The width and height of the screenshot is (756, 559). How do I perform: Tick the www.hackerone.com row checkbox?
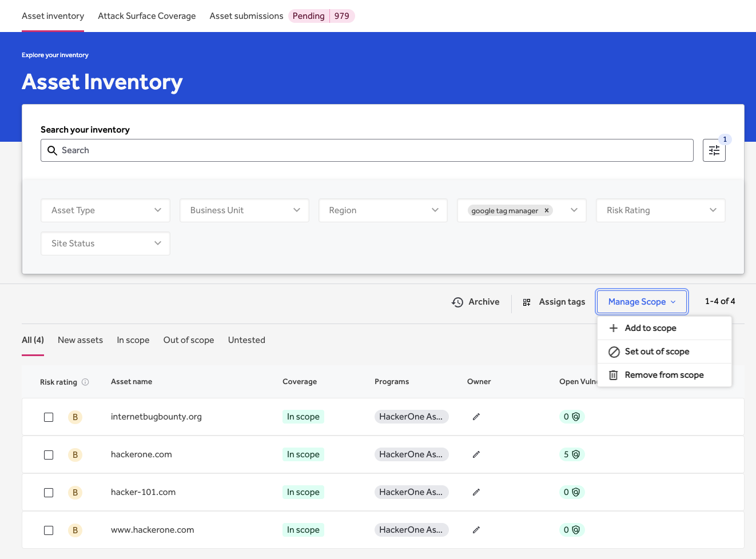[49, 530]
